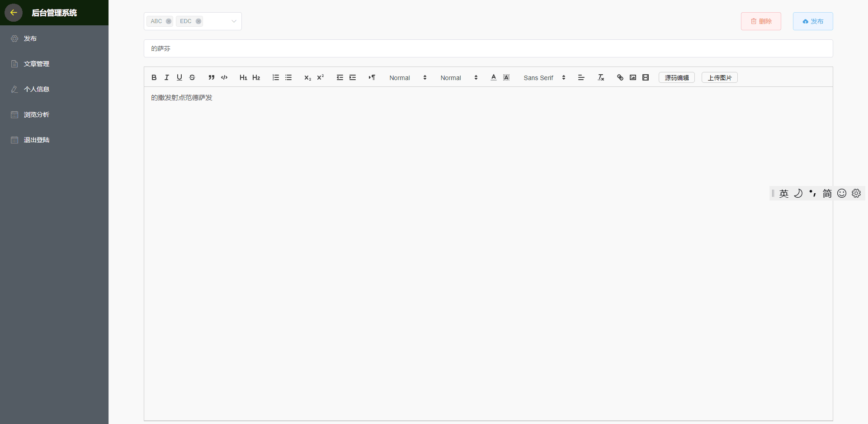The height and width of the screenshot is (424, 868).
Task: Open the 个人信息 sidebar menu item
Action: 54,89
